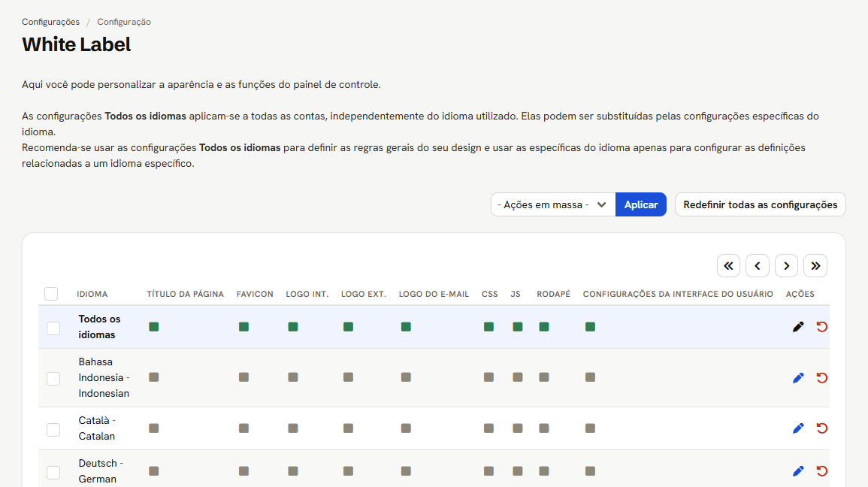Viewport: 868px width, 487px height.
Task: Click the Català - Catalan language label
Action: [x=97, y=428]
